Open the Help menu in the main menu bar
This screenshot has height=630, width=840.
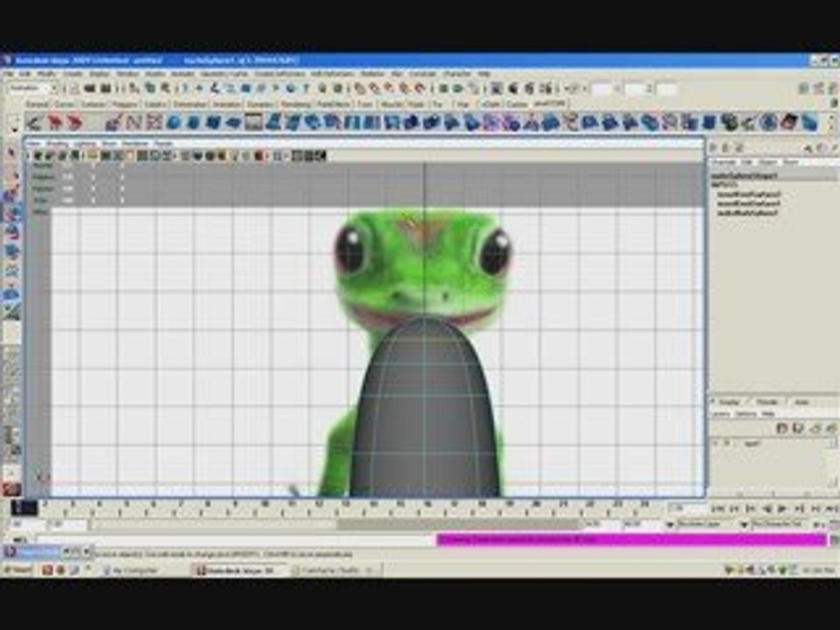[484, 73]
